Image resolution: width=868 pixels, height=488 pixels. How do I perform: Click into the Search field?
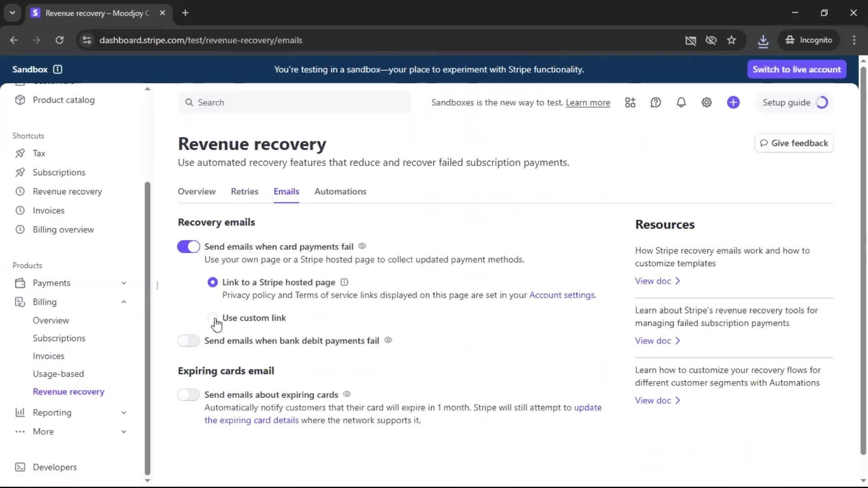click(298, 103)
